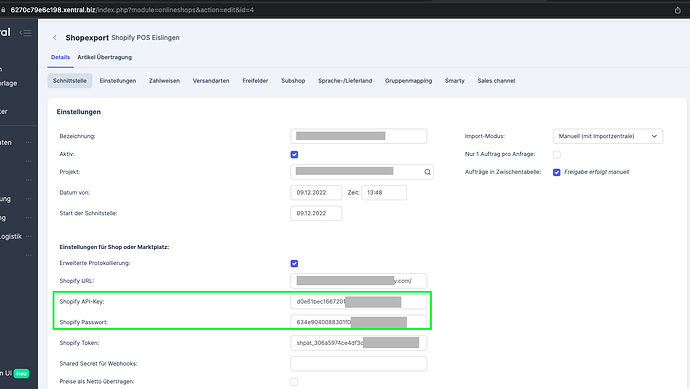Open the Gruppenmapping sub-tab
The image size is (690, 389).
tap(408, 81)
